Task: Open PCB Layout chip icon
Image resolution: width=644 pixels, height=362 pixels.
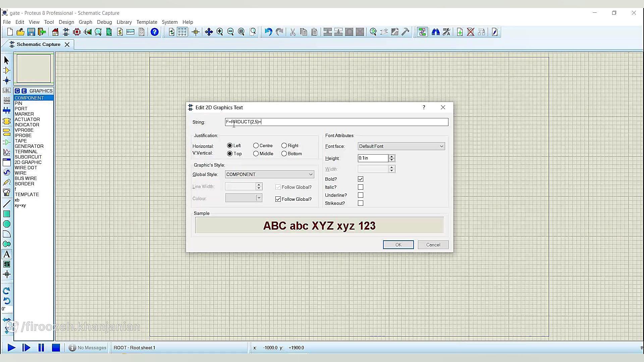Action: (x=77, y=32)
